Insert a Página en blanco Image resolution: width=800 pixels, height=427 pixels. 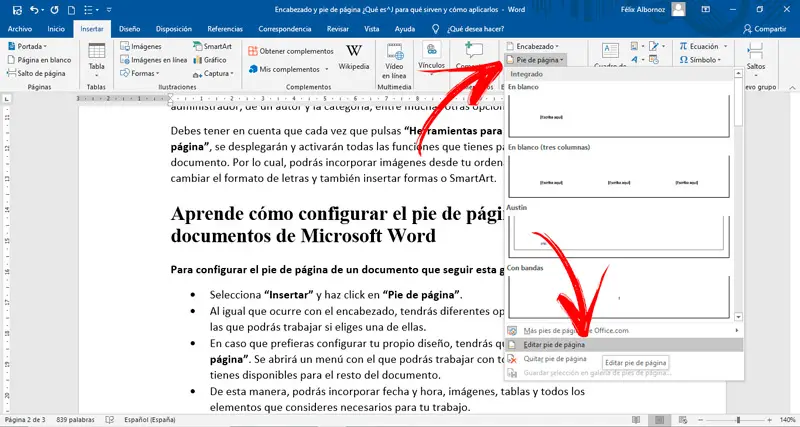pos(39,60)
